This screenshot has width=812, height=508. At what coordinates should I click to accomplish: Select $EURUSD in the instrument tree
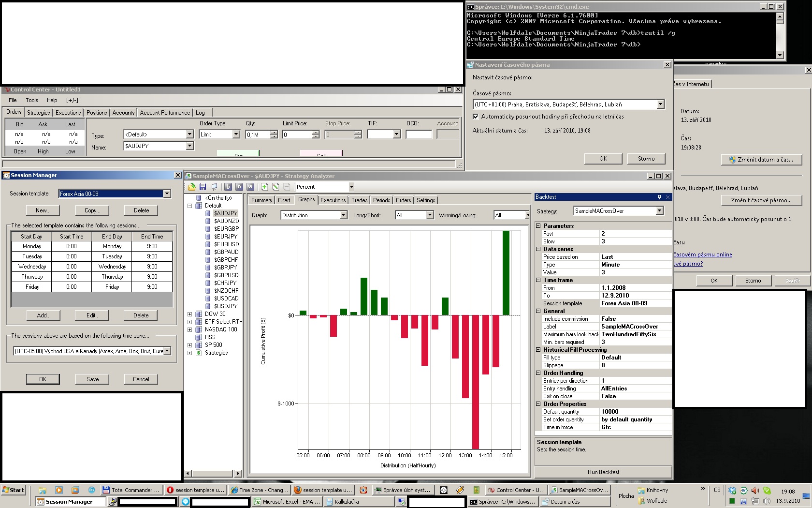[226, 244]
